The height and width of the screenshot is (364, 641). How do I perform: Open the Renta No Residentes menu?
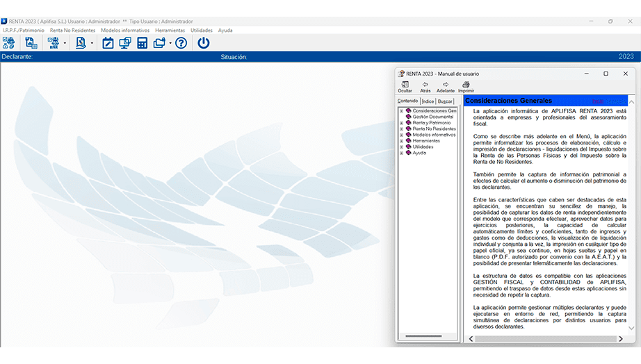(72, 31)
